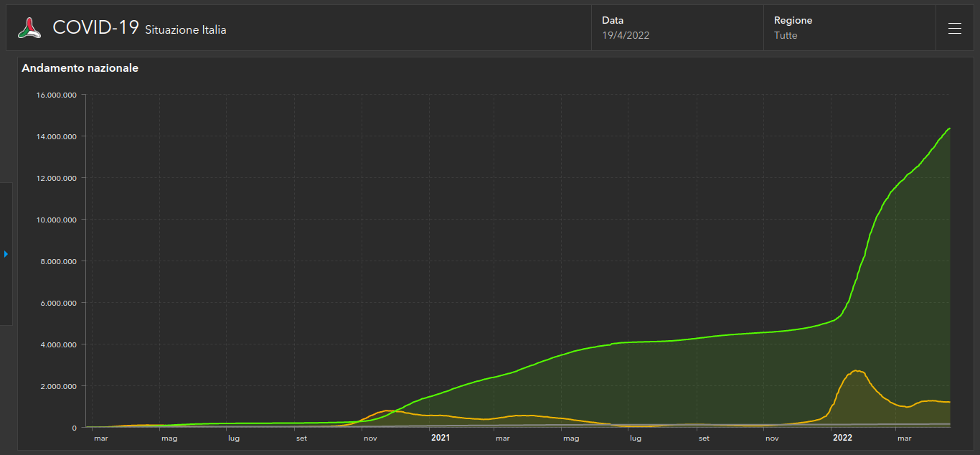Click the 14.000.000 y-axis label
980x455 pixels.
point(57,136)
